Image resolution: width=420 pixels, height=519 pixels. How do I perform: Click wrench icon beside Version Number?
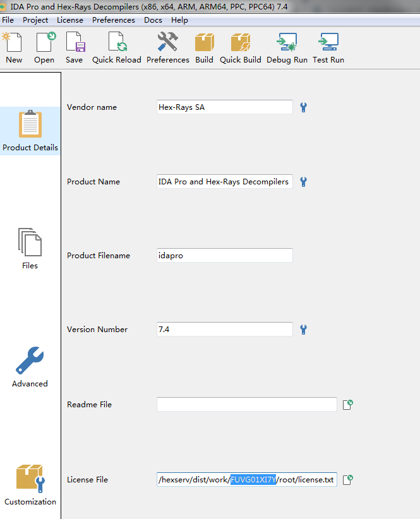304,330
